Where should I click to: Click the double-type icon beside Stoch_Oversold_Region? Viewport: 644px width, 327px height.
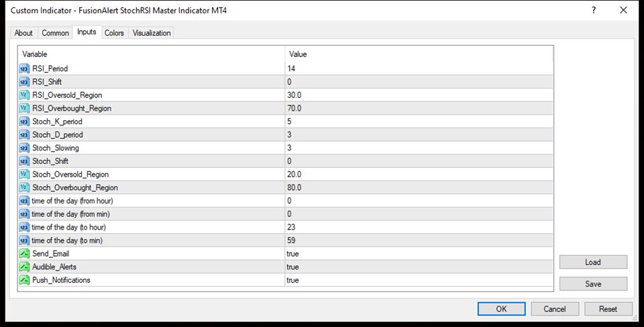[x=25, y=175]
